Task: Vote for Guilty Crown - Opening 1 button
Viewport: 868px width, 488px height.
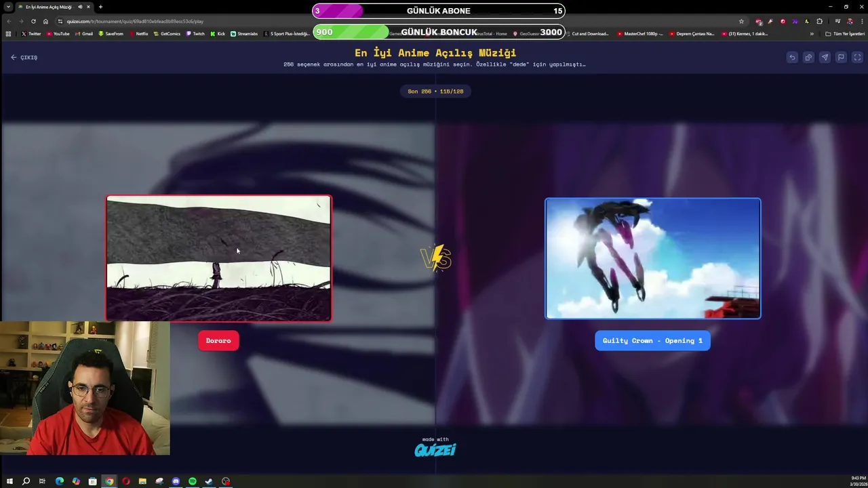Action: 652,341
